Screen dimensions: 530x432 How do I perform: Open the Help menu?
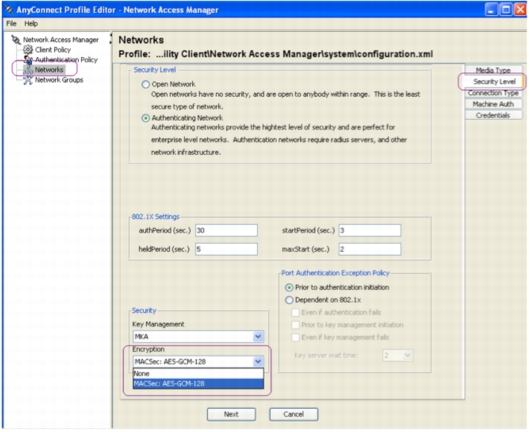(31, 24)
